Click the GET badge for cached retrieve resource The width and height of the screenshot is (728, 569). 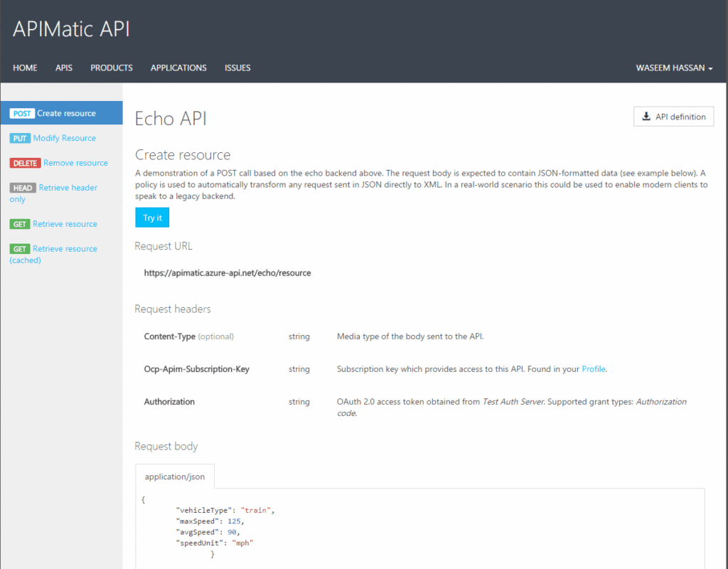20,248
